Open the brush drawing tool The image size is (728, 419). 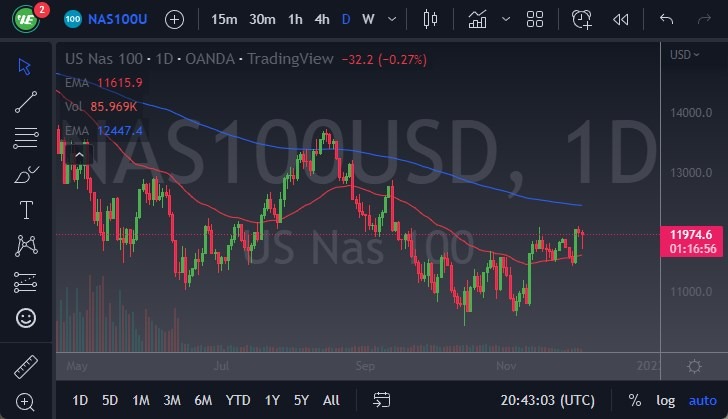coord(25,174)
